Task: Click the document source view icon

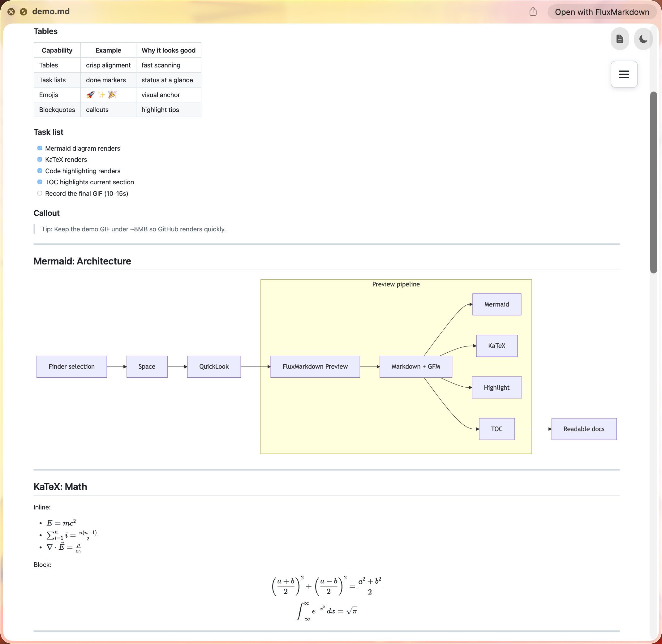Action: [619, 39]
